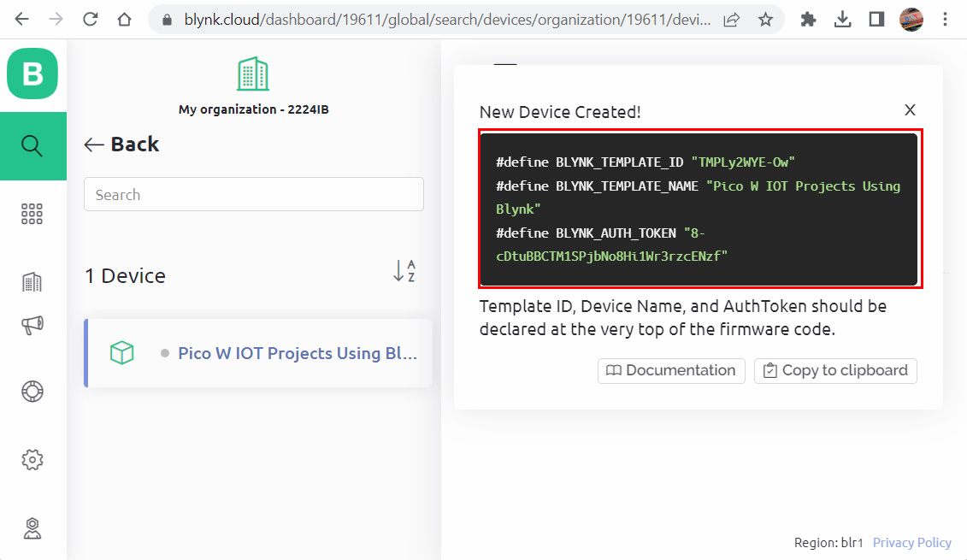The height and width of the screenshot is (560, 967).
Task: Bookmark this page with the star
Action: point(765,20)
